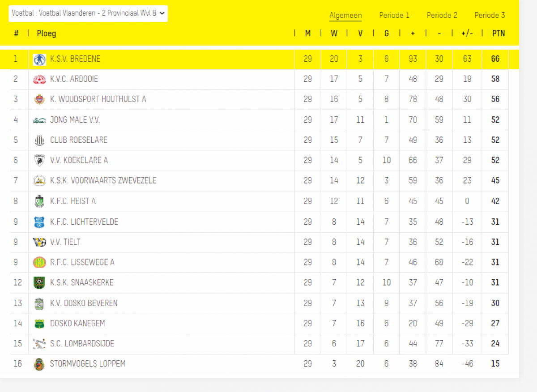Screen dimensions: 537x392
Task: Click the R.F.C. Lissewege A crest
Action: coord(39,262)
